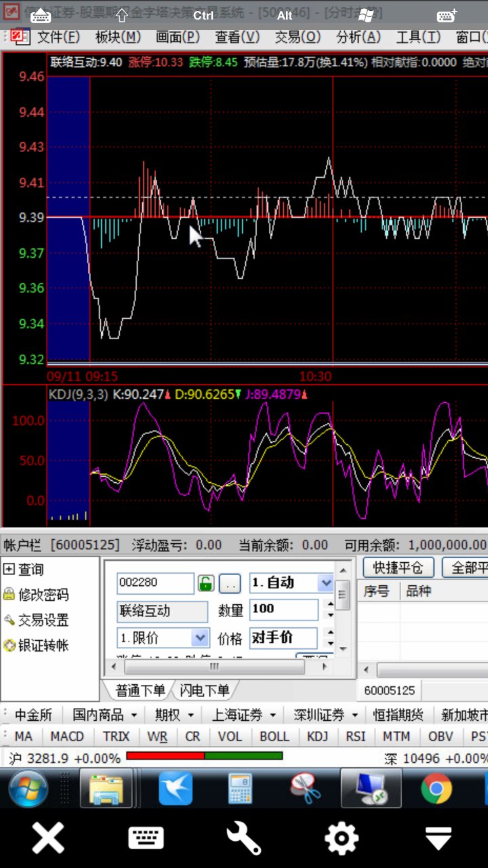Open the 工具(T) menu
The width and height of the screenshot is (488, 868).
click(x=418, y=37)
